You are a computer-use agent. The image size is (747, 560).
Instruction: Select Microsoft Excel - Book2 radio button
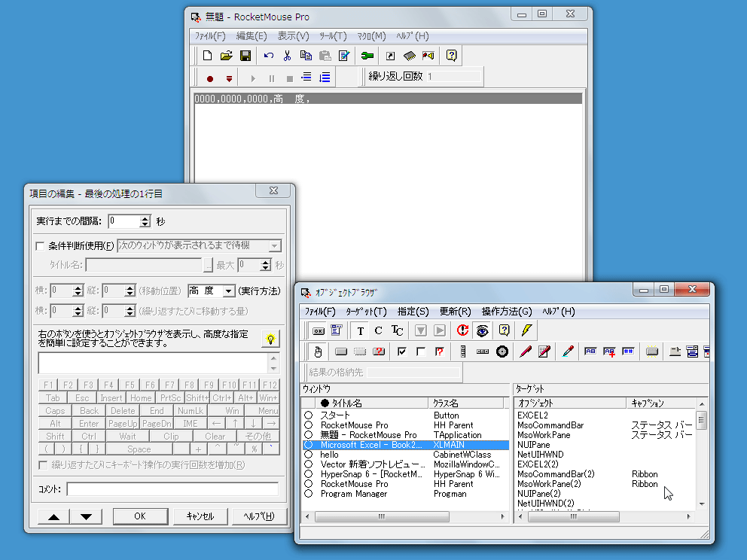coord(309,445)
